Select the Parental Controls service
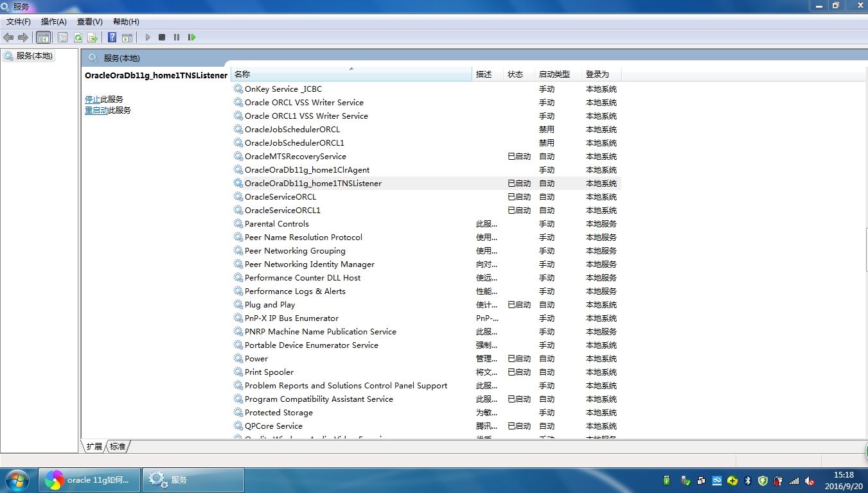The image size is (868, 493). [x=427, y=224]
